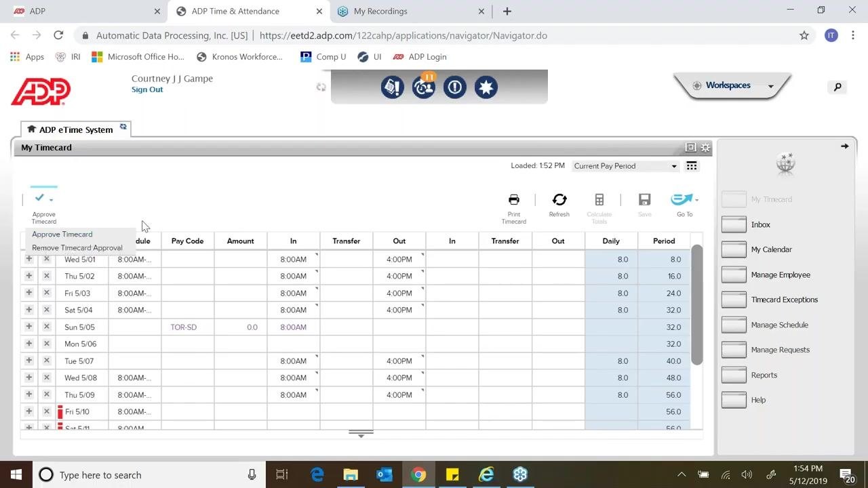The image size is (868, 488).
Task: Open the Chrome icon in the taskbar
Action: point(418,474)
